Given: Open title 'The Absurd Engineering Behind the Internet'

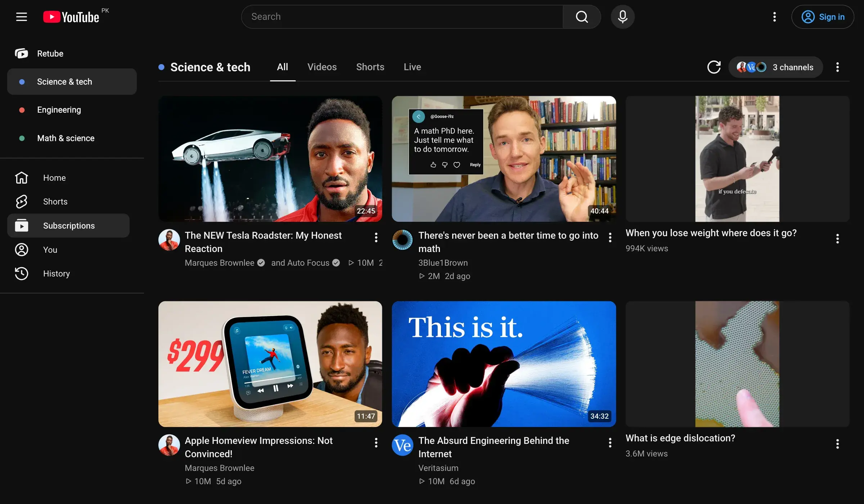Looking at the screenshot, I should [494, 447].
